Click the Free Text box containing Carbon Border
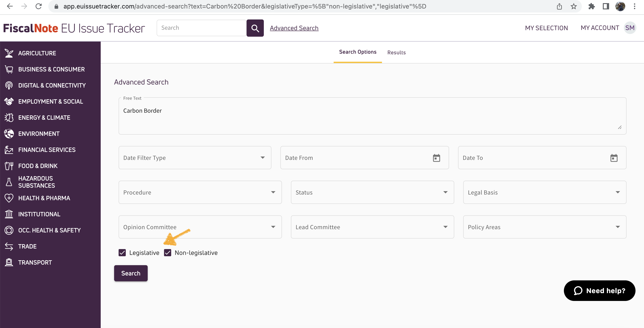 (373, 116)
